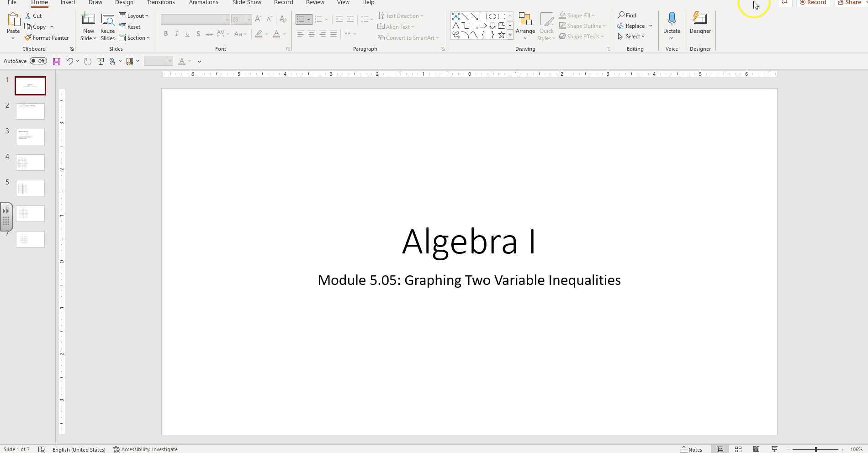Expand the Section dropdown

click(134, 37)
